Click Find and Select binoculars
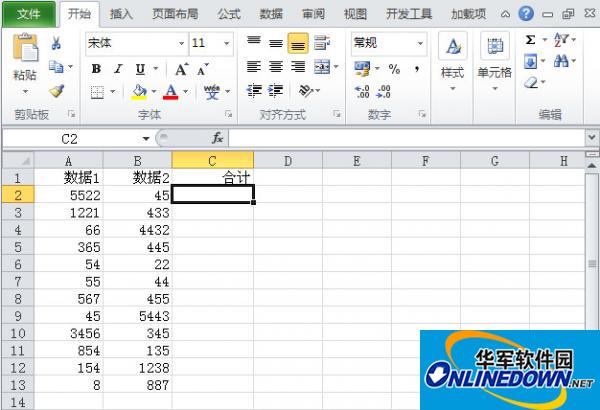Viewport: 600px width, 410px height. tap(561, 61)
